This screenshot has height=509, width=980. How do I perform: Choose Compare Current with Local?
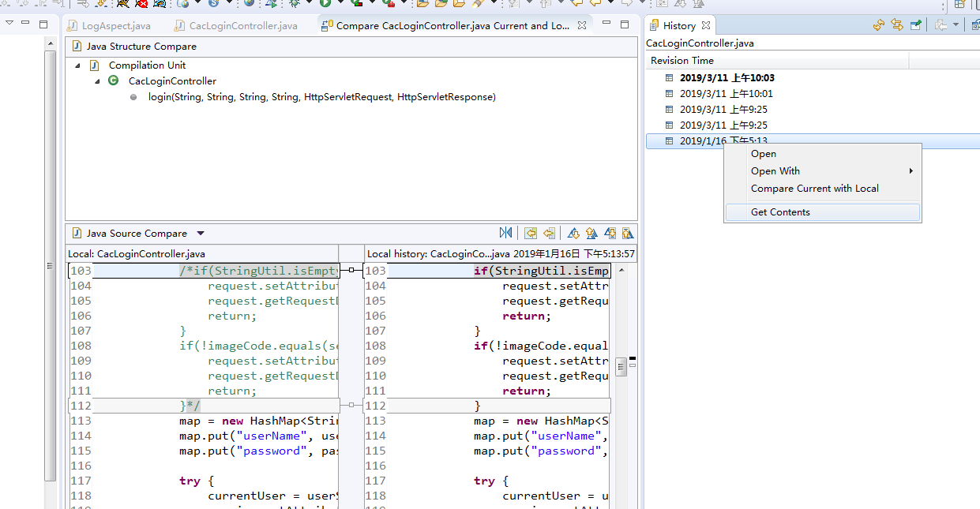(x=823, y=189)
